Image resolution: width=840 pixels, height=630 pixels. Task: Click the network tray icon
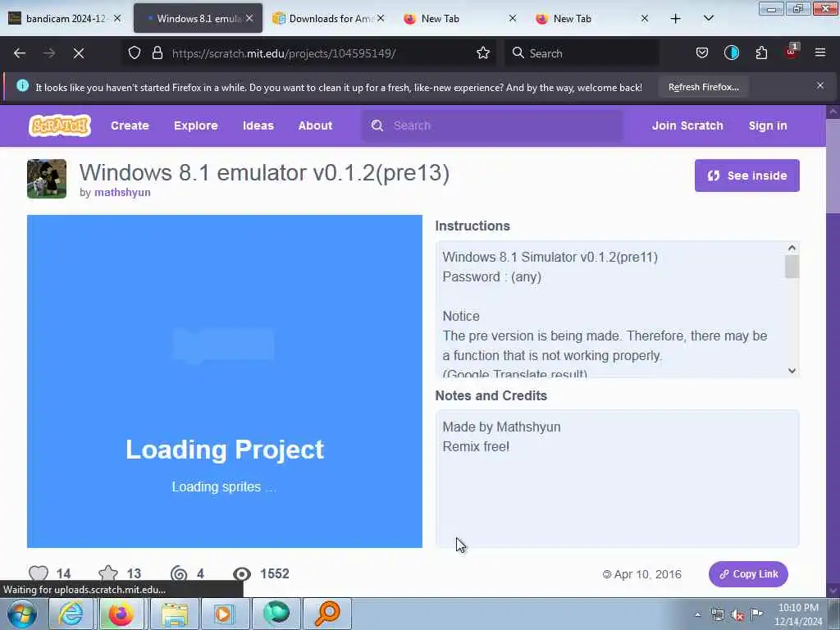click(717, 615)
